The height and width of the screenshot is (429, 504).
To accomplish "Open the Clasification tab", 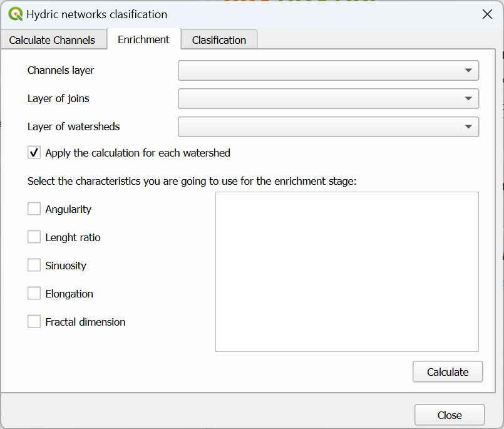I will [219, 40].
